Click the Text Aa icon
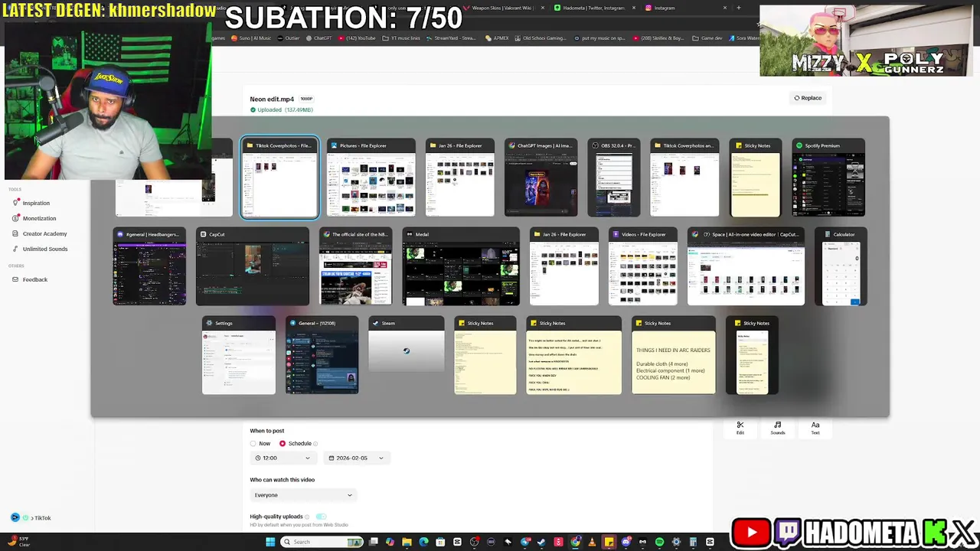The height and width of the screenshot is (551, 980). tap(815, 428)
